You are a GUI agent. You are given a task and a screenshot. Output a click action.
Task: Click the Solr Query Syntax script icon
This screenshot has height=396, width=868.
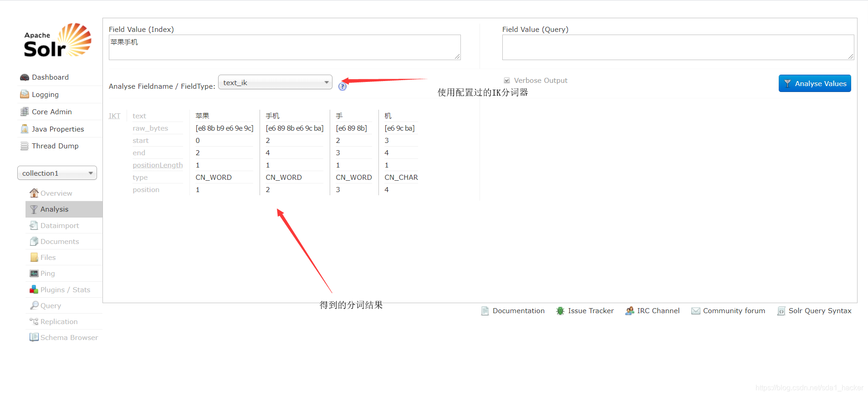(x=781, y=311)
